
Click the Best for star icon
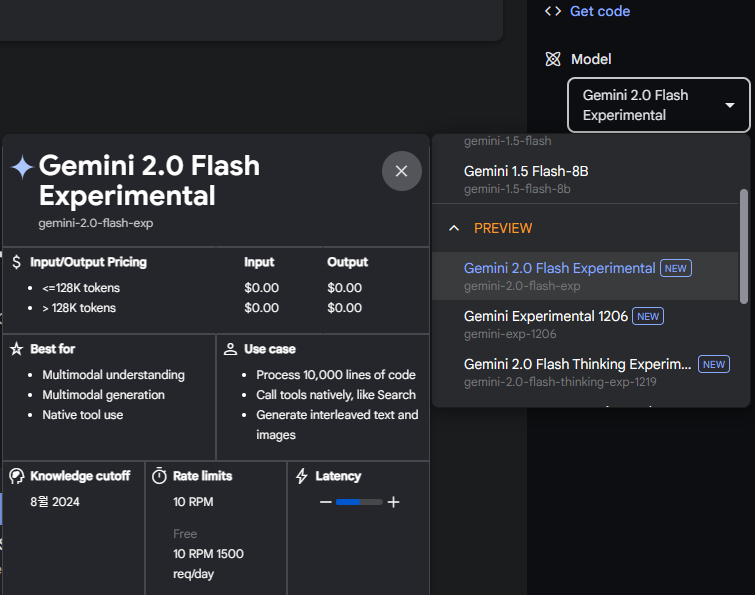pos(16,349)
